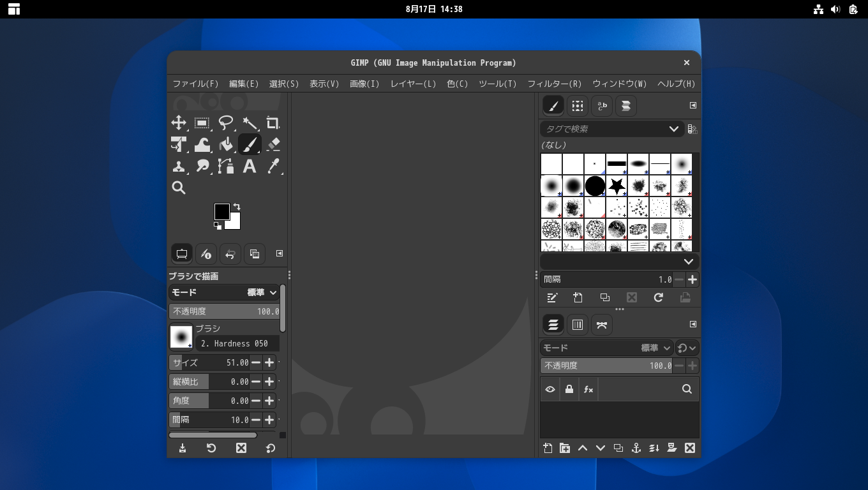Increase brushes panel 間隔 1.0 with plus
The image size is (868, 490).
(692, 279)
